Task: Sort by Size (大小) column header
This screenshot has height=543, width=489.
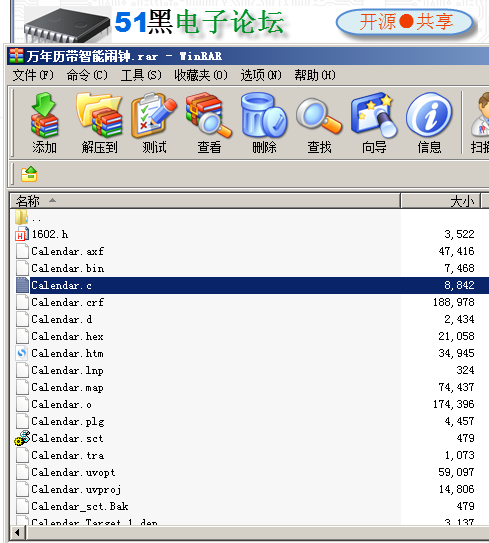Action: click(440, 201)
